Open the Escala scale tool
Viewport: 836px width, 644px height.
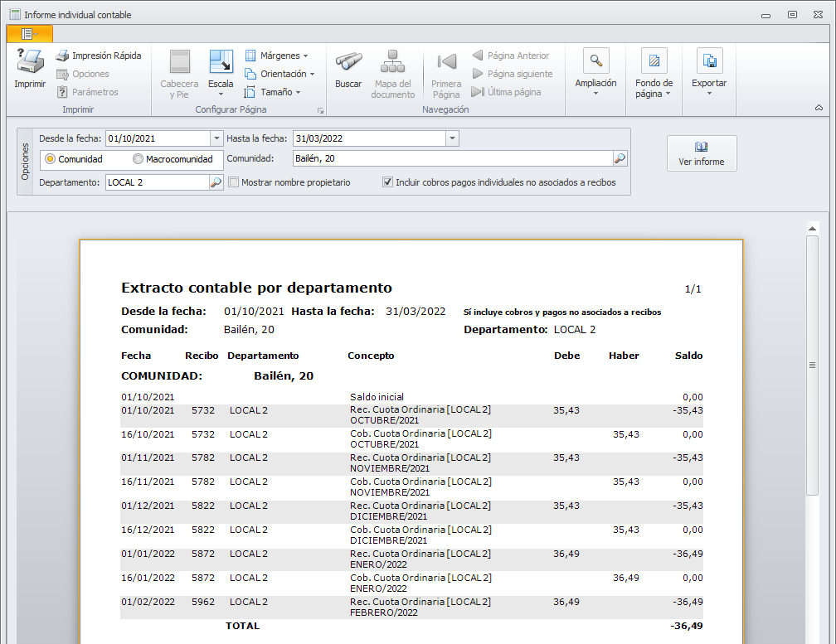coord(221,63)
